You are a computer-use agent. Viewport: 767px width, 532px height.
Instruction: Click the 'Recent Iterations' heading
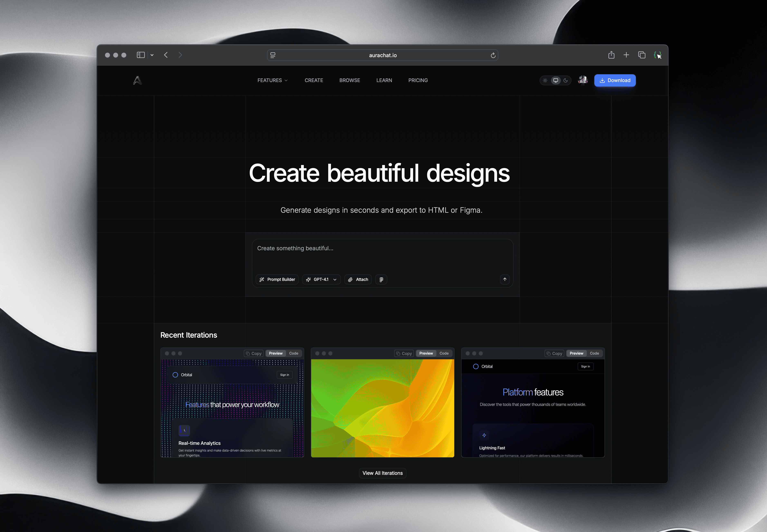coord(189,335)
